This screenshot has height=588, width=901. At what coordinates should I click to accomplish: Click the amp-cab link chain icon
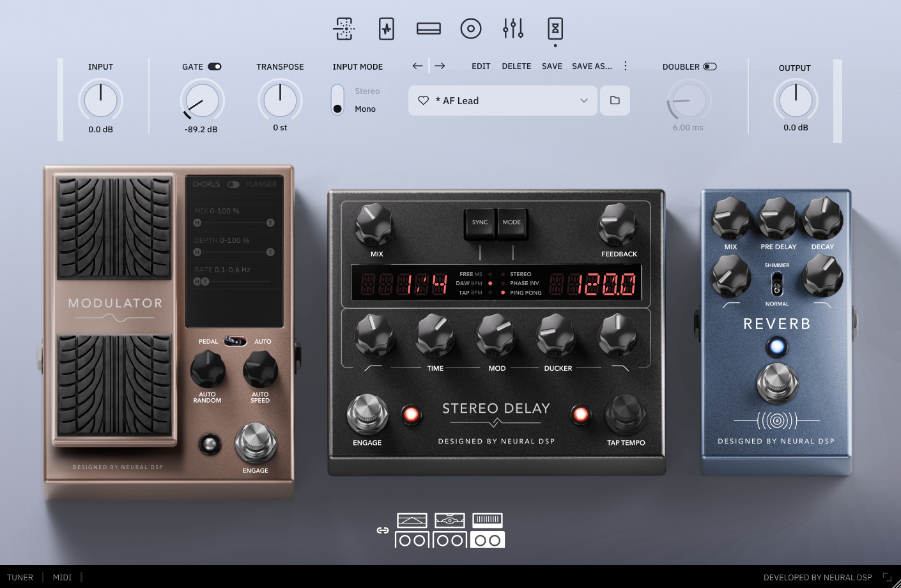coord(383,530)
